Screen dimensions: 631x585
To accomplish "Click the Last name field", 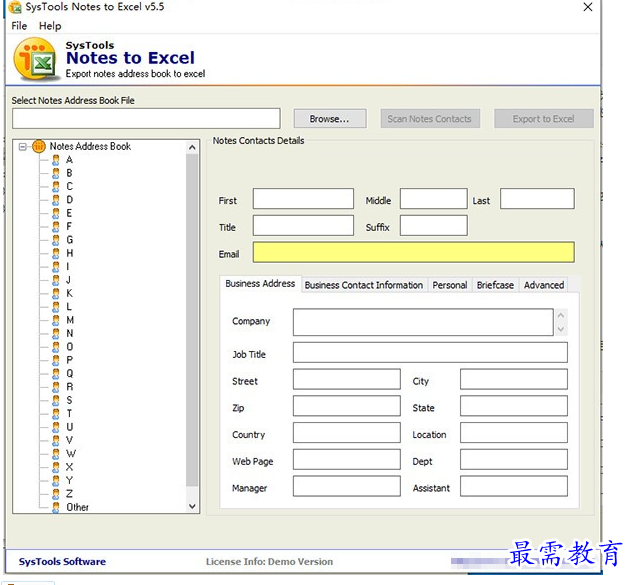I will [537, 199].
